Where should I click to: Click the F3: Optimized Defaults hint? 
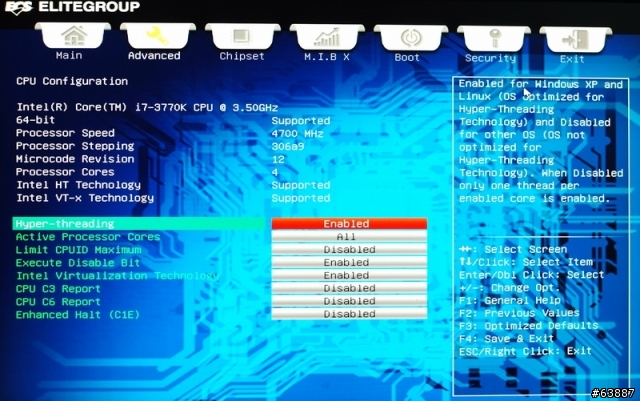coord(529,326)
